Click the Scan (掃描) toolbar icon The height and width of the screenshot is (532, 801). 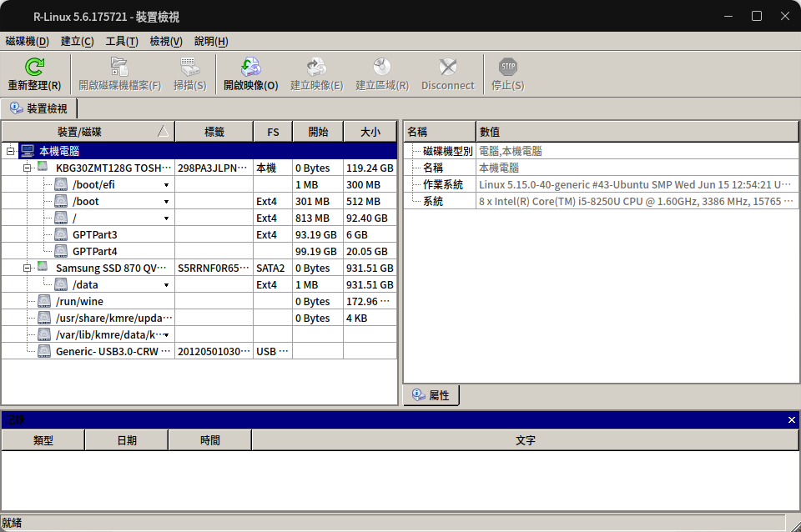tap(189, 68)
